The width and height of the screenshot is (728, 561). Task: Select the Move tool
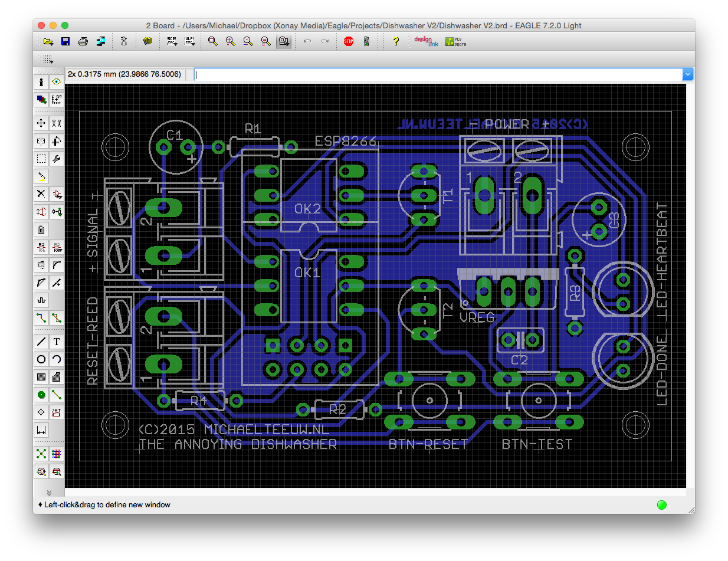tap(41, 123)
